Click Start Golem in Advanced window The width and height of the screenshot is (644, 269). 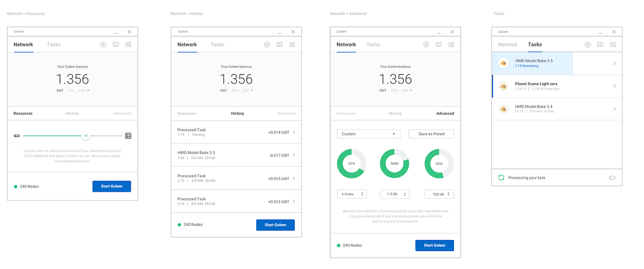[435, 245]
